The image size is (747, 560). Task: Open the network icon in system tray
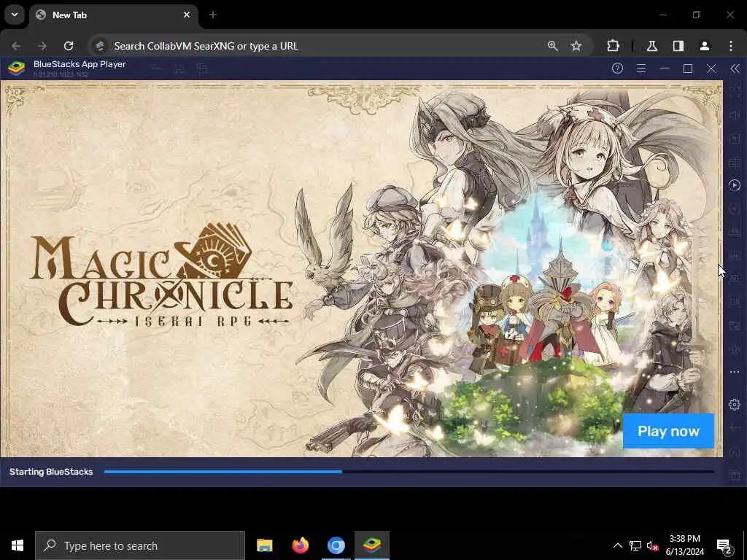coord(635,545)
